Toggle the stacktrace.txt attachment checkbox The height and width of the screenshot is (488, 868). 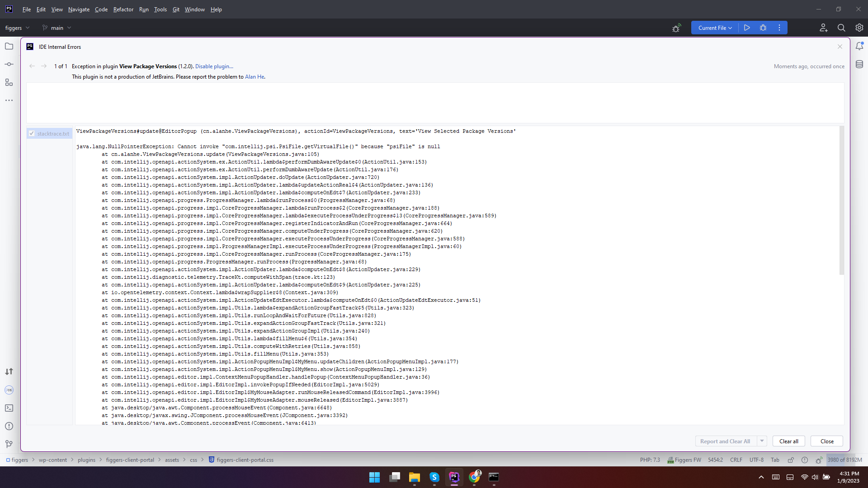point(32,133)
